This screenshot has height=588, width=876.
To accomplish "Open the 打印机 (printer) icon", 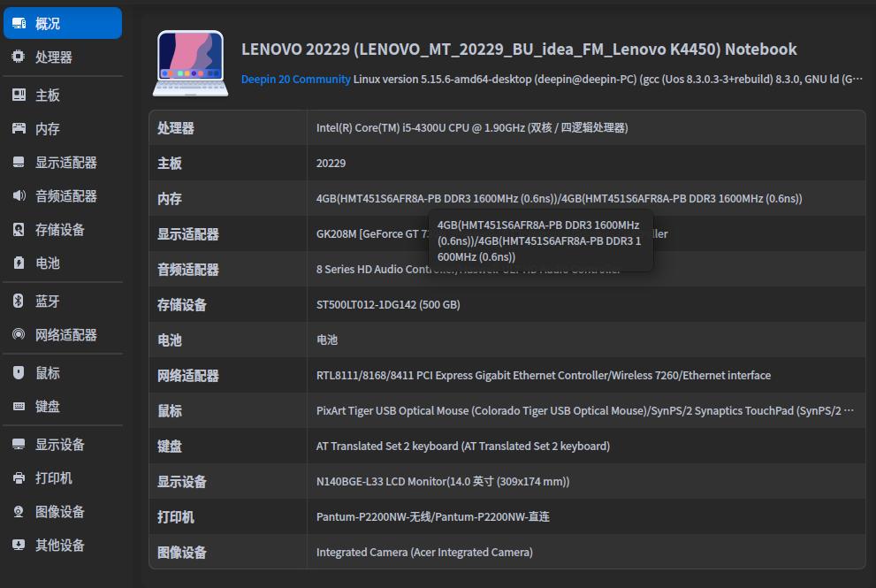I will (x=19, y=477).
